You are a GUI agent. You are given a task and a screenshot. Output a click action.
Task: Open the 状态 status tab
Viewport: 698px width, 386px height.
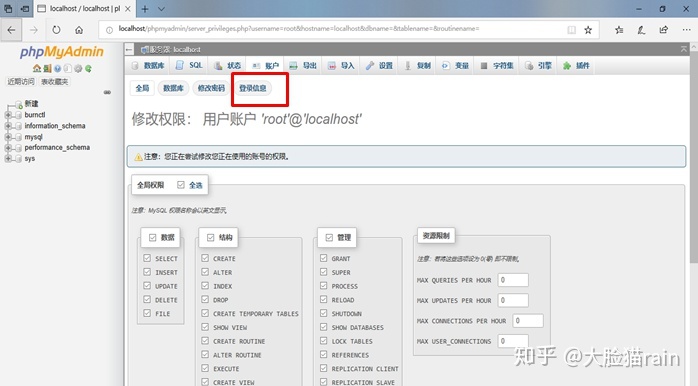pos(227,65)
